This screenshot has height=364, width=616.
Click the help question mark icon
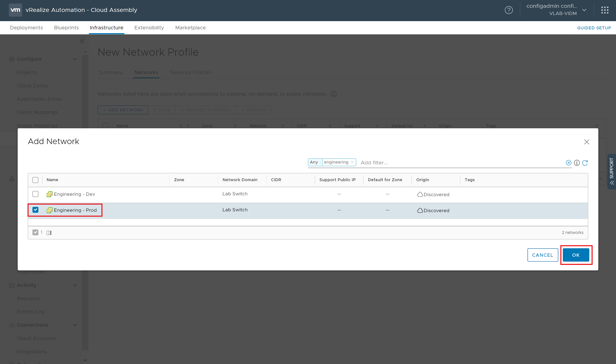[509, 10]
